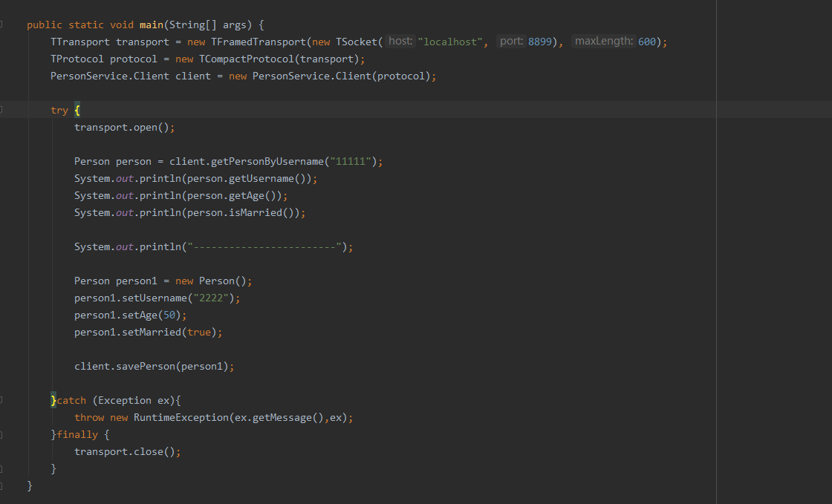This screenshot has width=832, height=504.
Task: Click the 'main' method name
Action: pos(152,25)
